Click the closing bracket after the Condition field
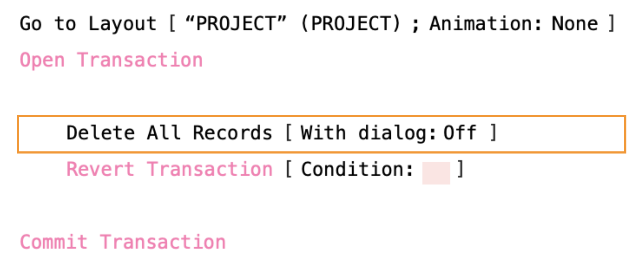The height and width of the screenshot is (269, 644). tap(460, 169)
